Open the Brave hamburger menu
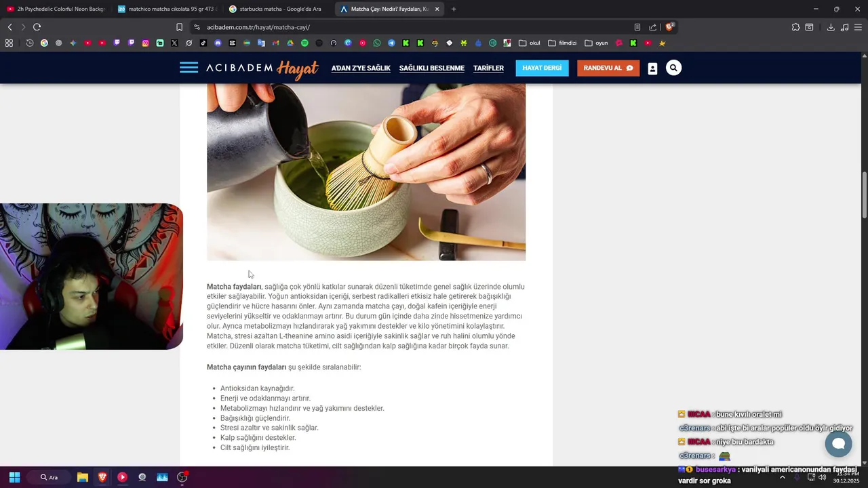 [x=859, y=27]
